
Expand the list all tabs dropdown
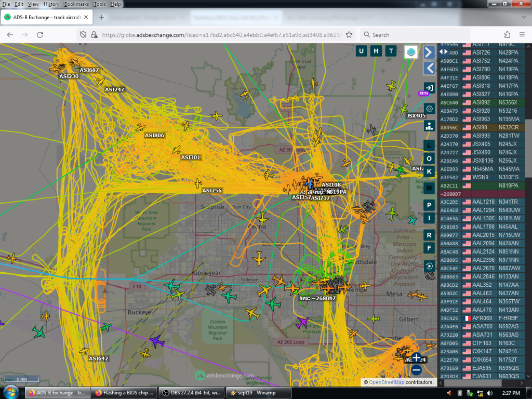(x=523, y=17)
